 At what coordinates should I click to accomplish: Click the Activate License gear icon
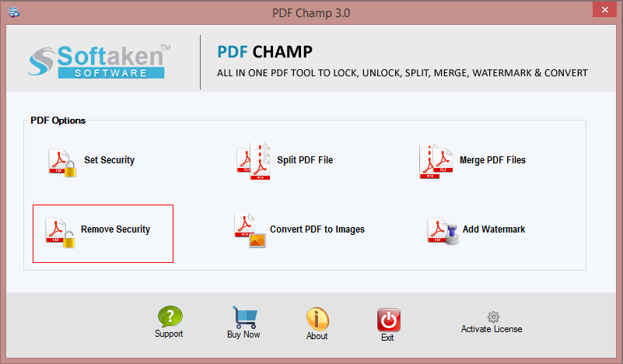493,317
